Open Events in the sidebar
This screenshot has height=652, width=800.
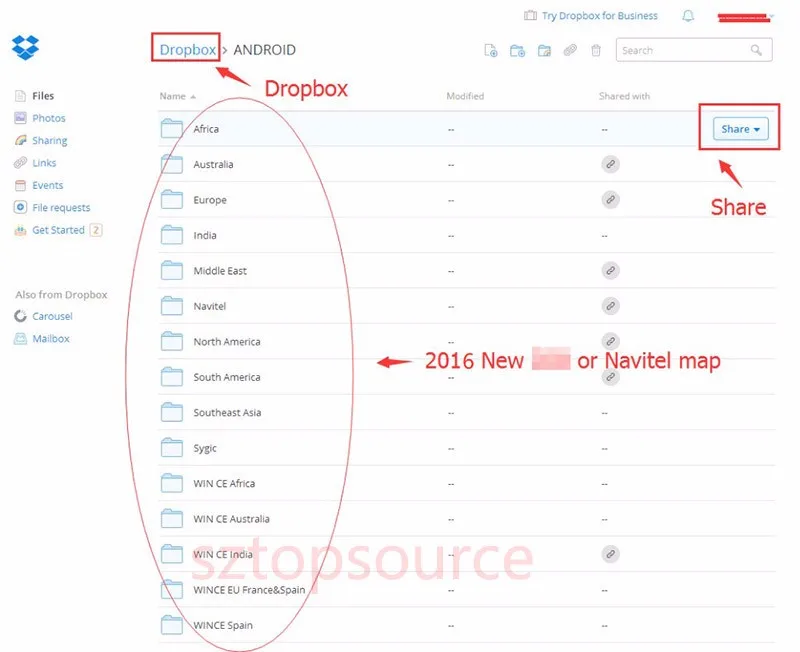point(47,185)
